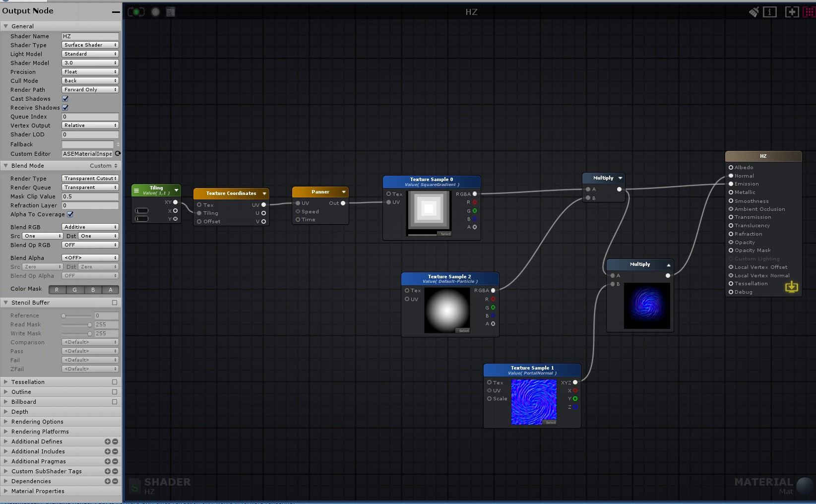Click the PortalNormal texture thumbnail
Screen dimensions: 816x504
(534, 402)
